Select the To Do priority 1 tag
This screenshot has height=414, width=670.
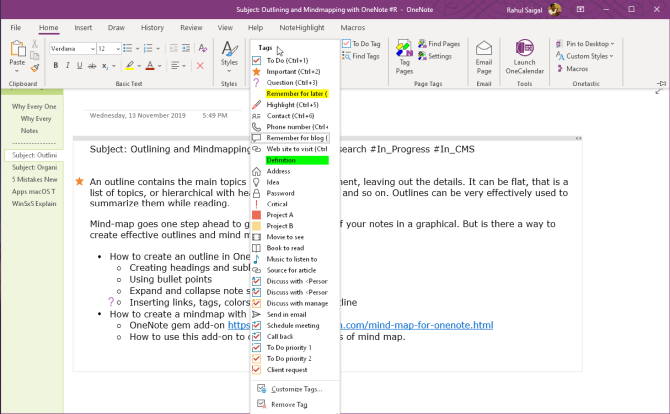tap(290, 348)
